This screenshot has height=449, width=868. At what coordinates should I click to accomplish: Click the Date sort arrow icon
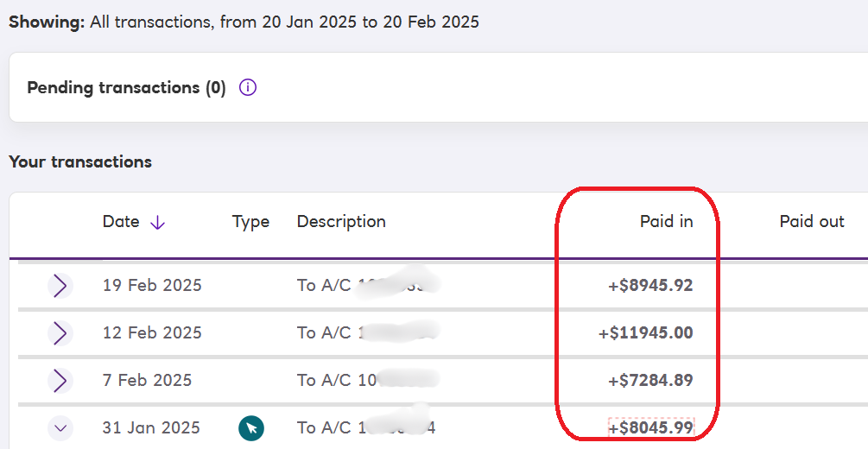[x=157, y=222]
